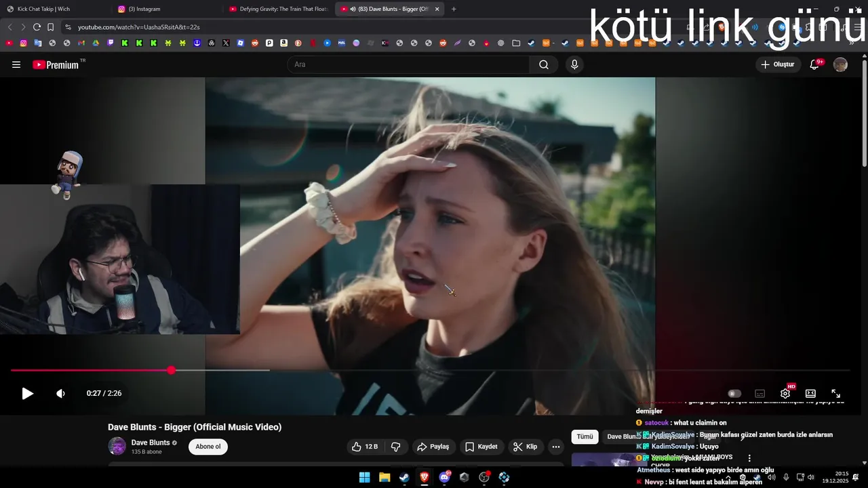Close the Dave Blunts tab

coord(437,9)
